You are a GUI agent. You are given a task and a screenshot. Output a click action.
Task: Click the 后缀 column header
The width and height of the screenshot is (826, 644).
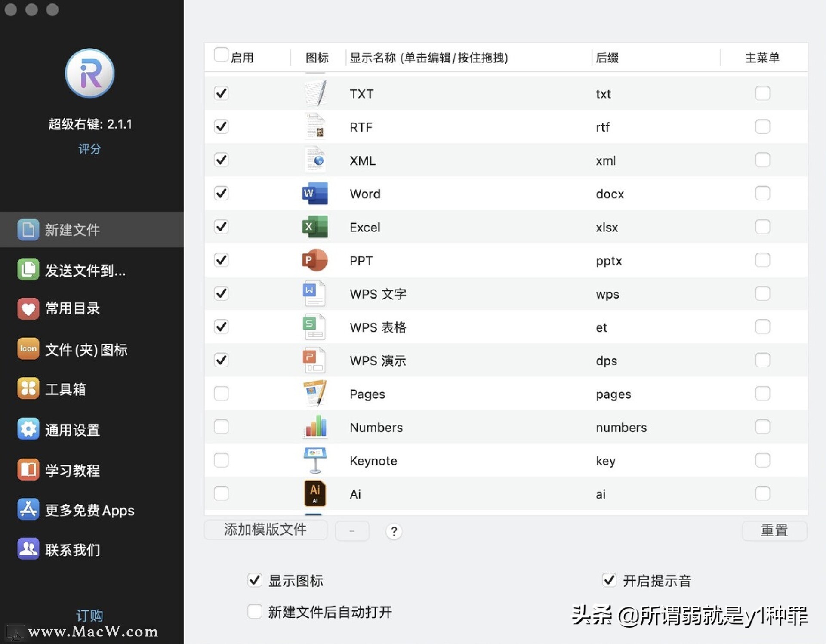607,58
